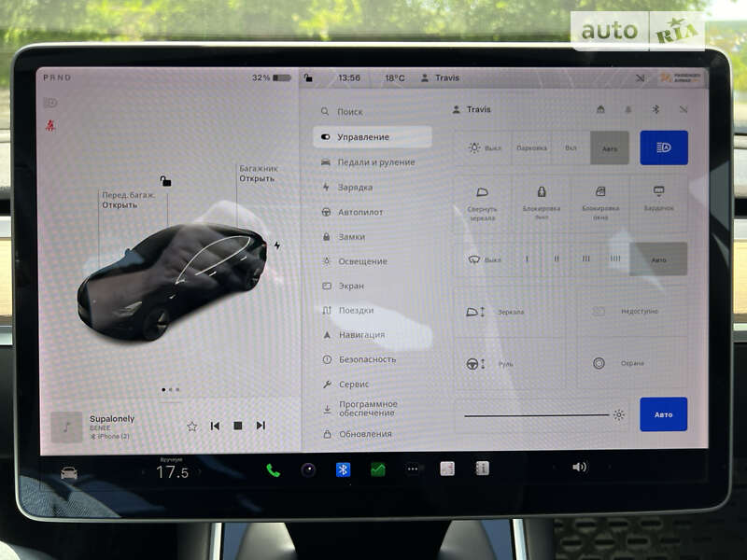This screenshot has height=560, width=747.
Task: Open all apps with three dots
Action: click(x=413, y=469)
